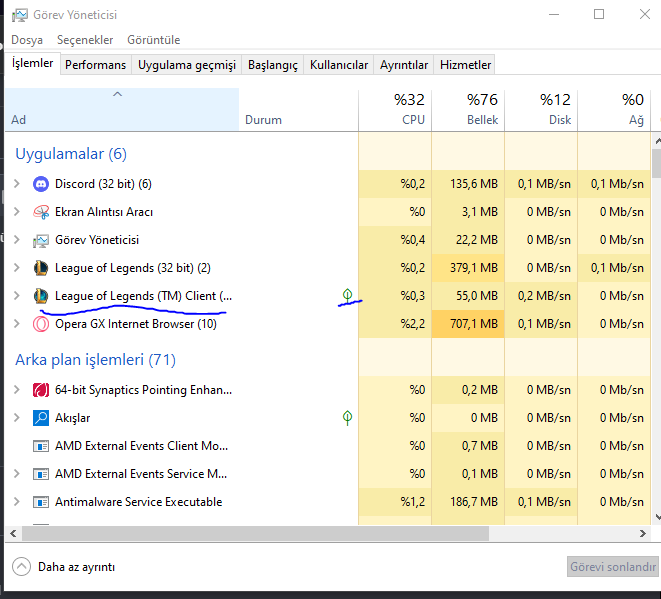Viewport: 661px width, 599px height.
Task: Open the Görüntüle menu
Action: pyautogui.click(x=154, y=40)
